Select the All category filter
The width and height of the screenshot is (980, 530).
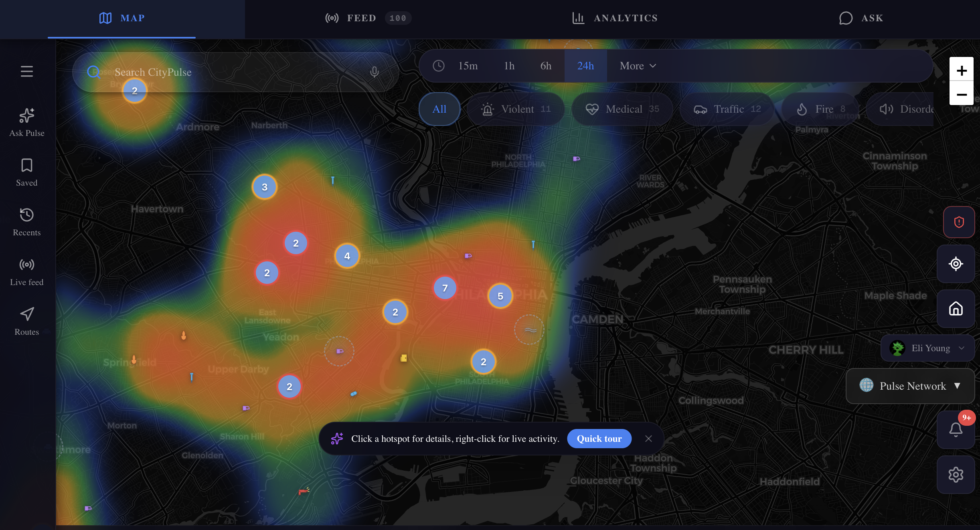pos(439,109)
